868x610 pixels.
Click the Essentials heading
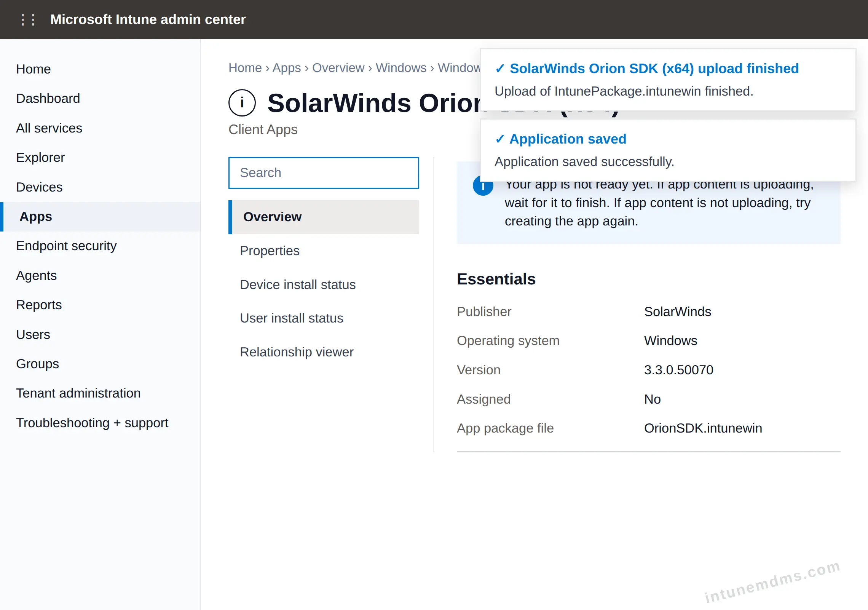click(496, 279)
